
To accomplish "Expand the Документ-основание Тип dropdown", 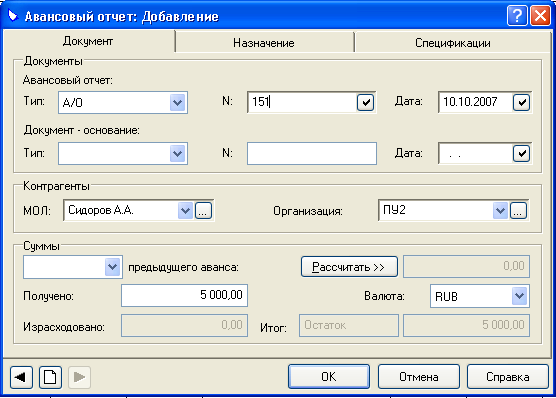I will pyautogui.click(x=177, y=154).
